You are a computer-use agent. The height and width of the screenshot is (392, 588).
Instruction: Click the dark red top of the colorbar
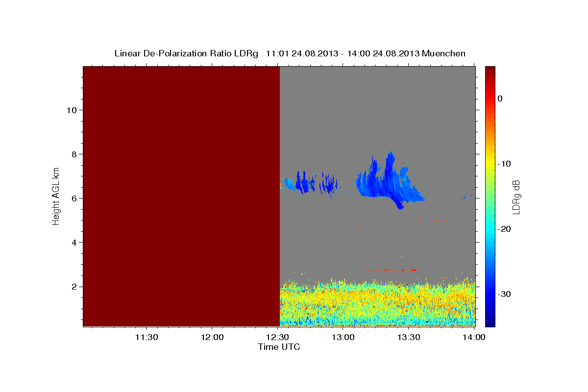490,71
